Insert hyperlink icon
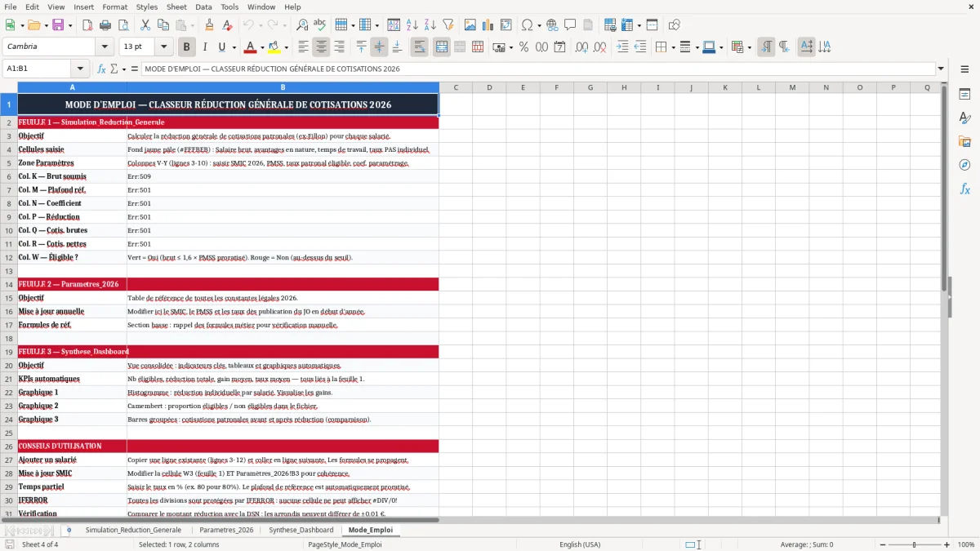 (x=552, y=25)
